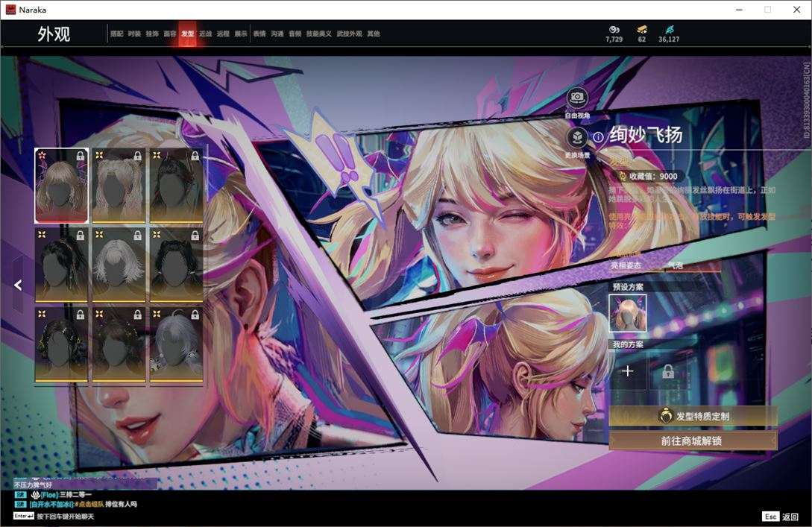Switch to the 挂饰 tab
Viewport: 812px width, 527px height.
coord(151,34)
